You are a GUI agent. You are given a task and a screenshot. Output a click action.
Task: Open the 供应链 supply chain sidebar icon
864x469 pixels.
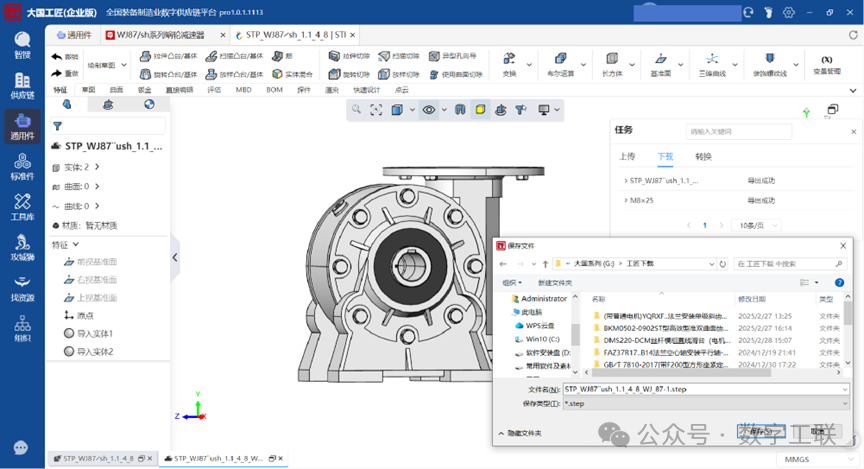click(x=22, y=86)
